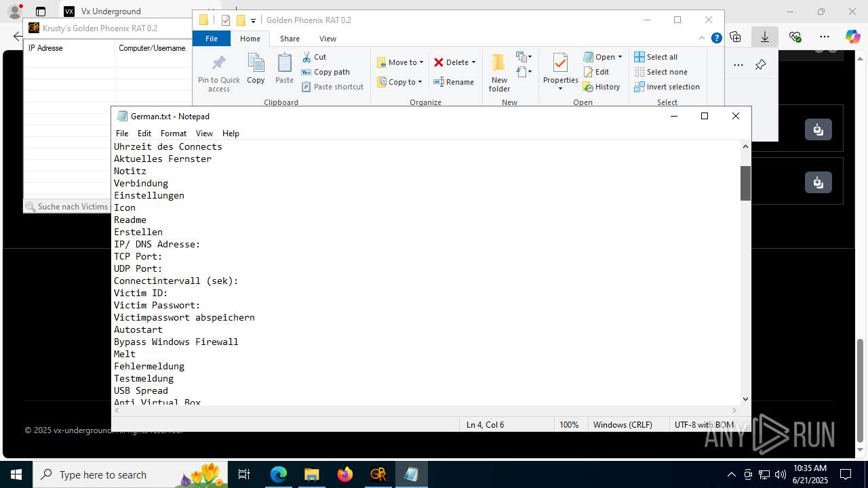Open Quick Access Toolbar customize dropdown
Viewport: 868px width, 488px height.
[253, 20]
